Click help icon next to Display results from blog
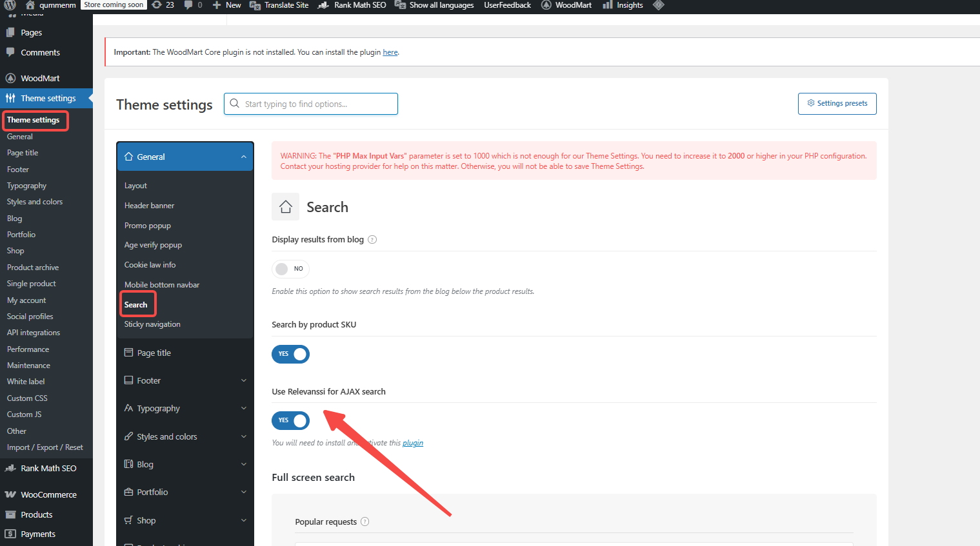 [x=372, y=240]
